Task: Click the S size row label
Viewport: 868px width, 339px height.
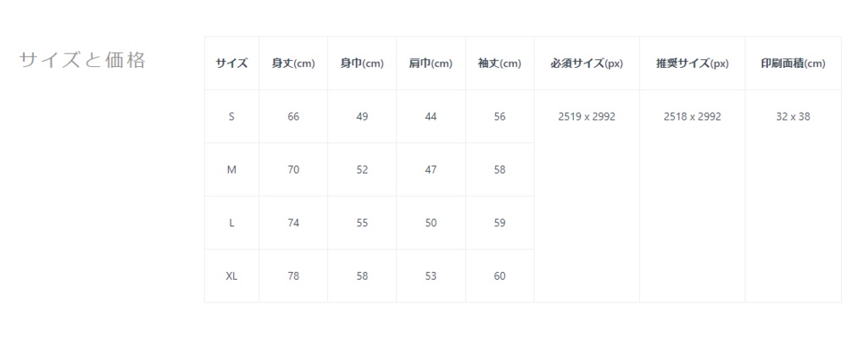Action: click(231, 117)
